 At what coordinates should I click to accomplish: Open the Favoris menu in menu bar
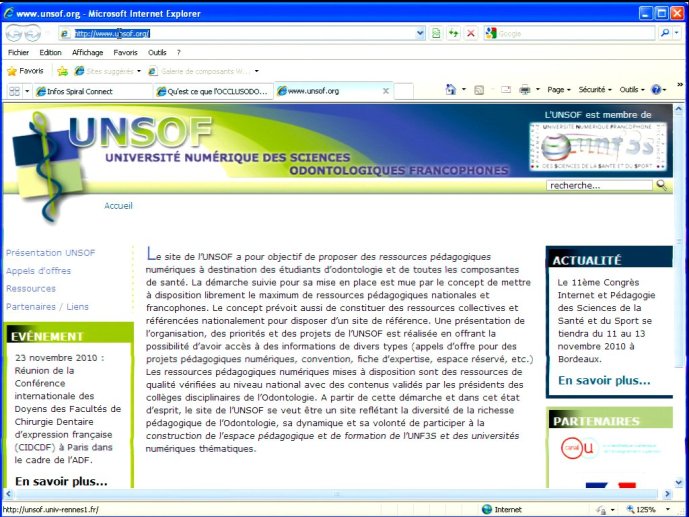coord(125,52)
